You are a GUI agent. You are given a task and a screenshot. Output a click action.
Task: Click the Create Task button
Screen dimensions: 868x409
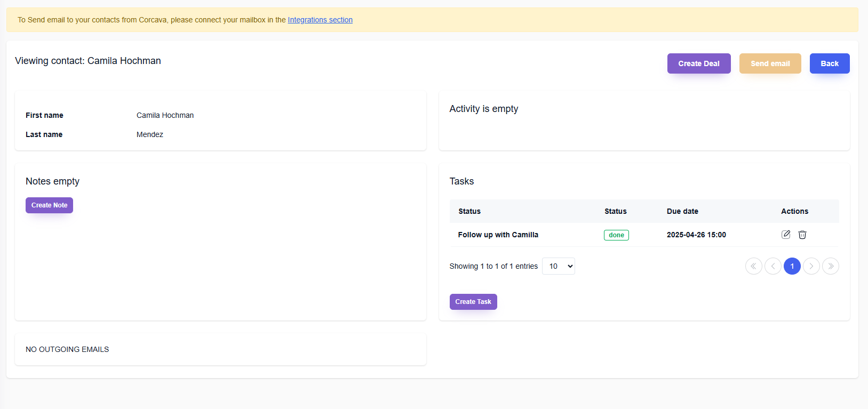click(473, 302)
